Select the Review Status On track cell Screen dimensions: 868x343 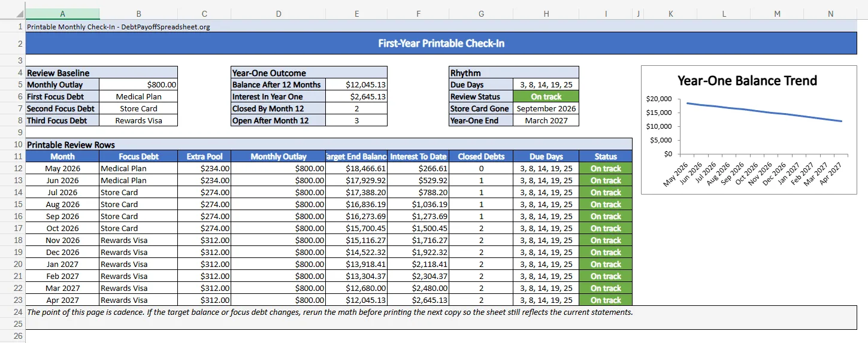(546, 96)
